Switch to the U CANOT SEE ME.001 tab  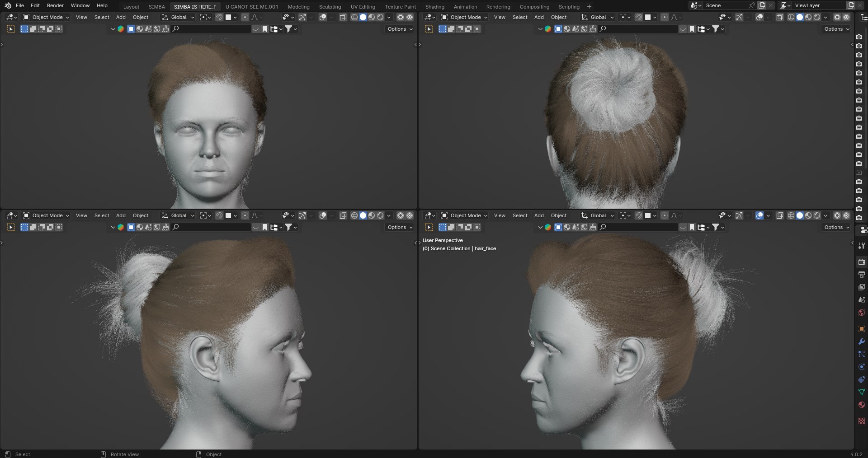click(x=252, y=7)
